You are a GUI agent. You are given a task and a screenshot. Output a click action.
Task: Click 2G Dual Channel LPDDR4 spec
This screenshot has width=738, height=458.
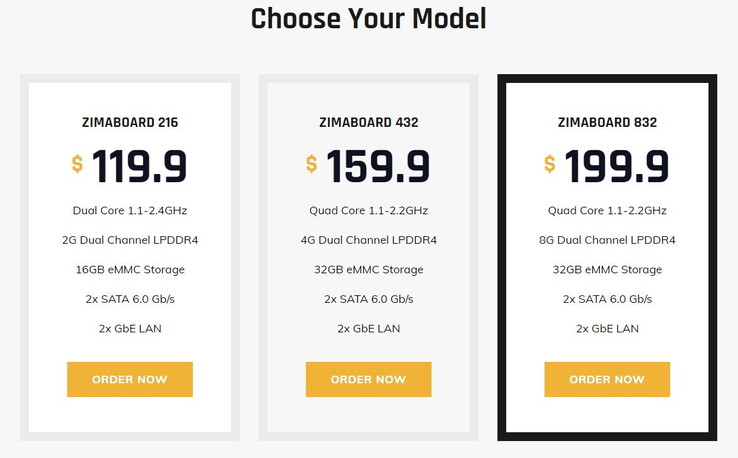coord(130,240)
